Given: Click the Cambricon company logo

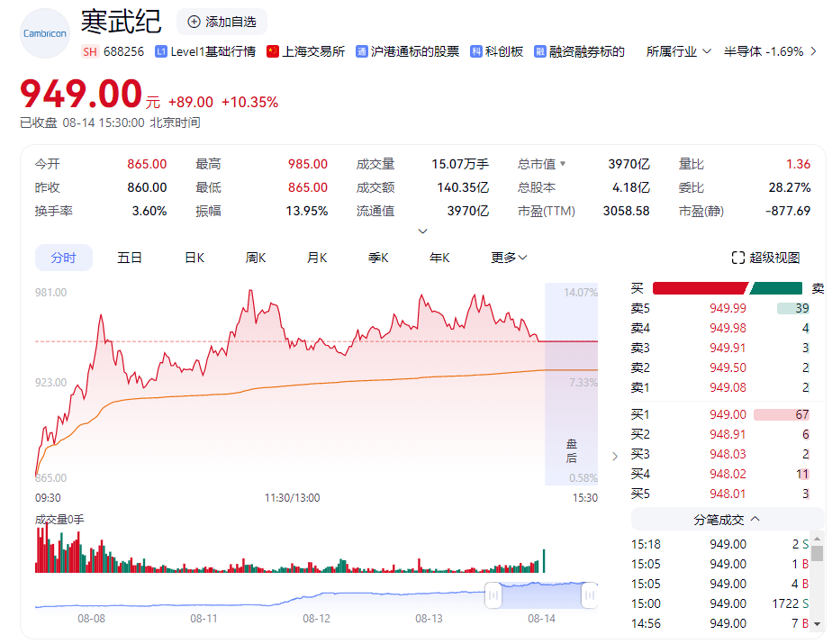Looking at the screenshot, I should pos(45,33).
